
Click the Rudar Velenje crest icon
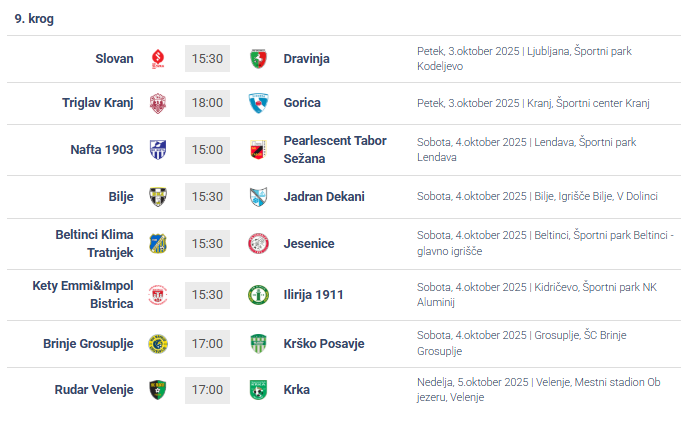(157, 389)
